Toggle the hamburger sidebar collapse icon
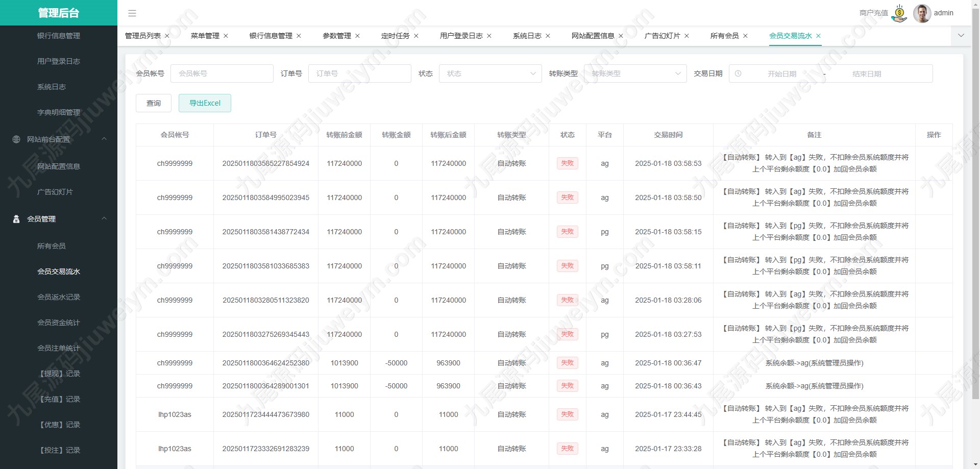This screenshot has height=469, width=980. [132, 13]
